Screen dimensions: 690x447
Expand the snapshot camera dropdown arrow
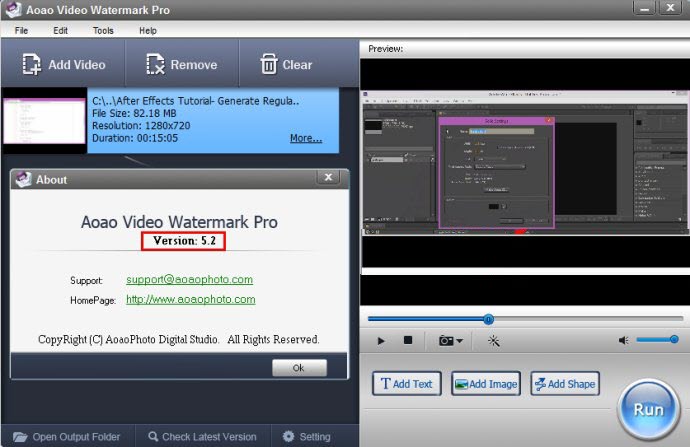click(459, 341)
